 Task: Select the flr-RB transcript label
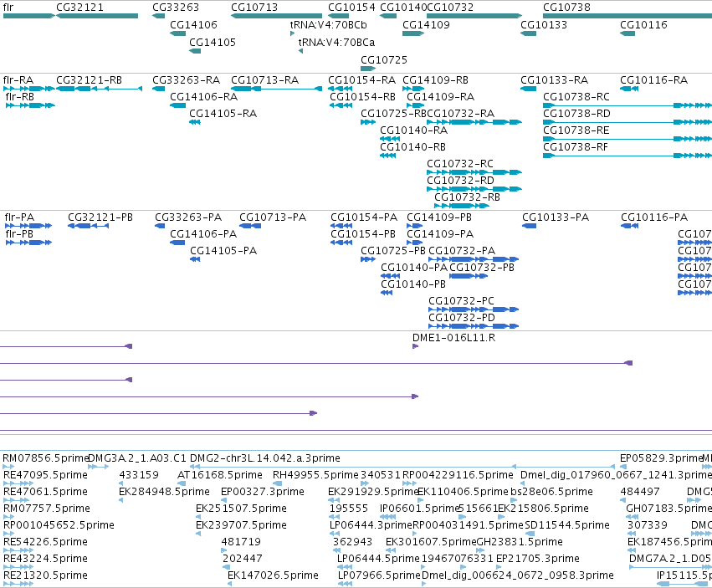point(19,97)
